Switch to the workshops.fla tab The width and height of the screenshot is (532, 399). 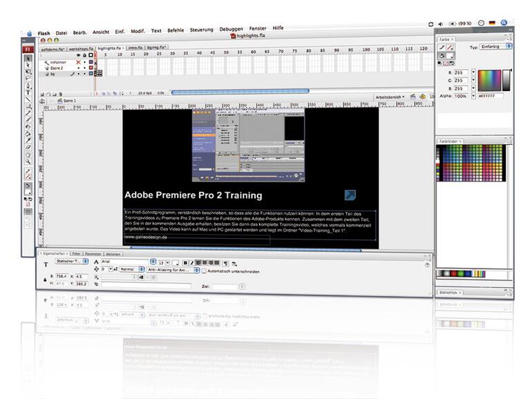click(x=81, y=49)
